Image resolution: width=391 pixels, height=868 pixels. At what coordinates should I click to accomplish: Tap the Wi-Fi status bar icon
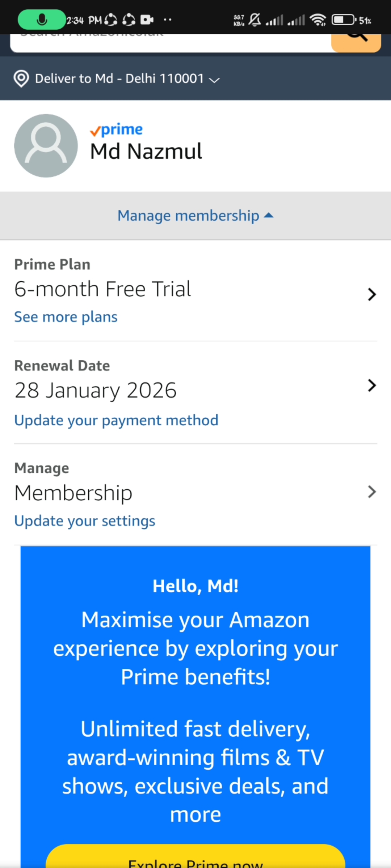click(318, 20)
